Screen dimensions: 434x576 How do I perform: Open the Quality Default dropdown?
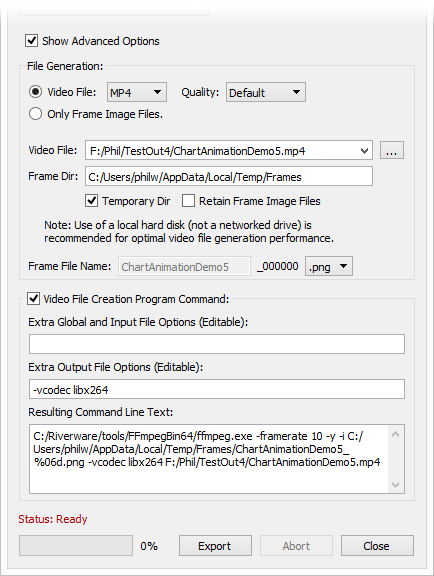[266, 92]
